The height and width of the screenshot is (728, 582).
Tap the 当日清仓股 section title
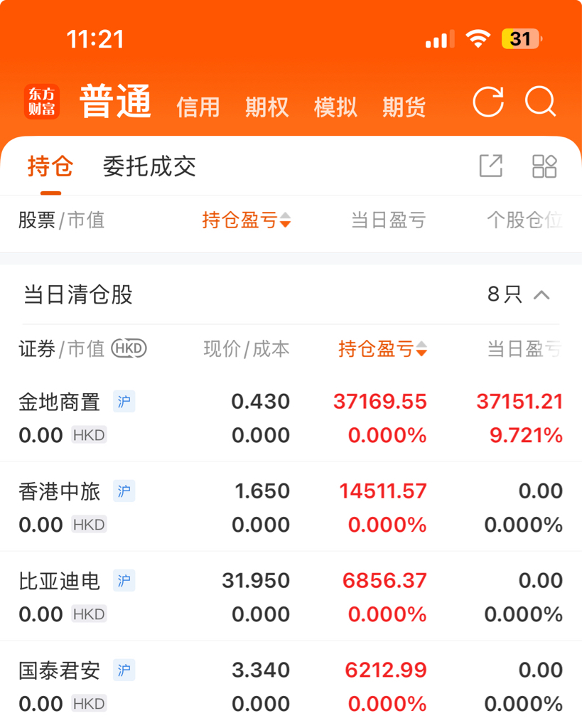[78, 295]
